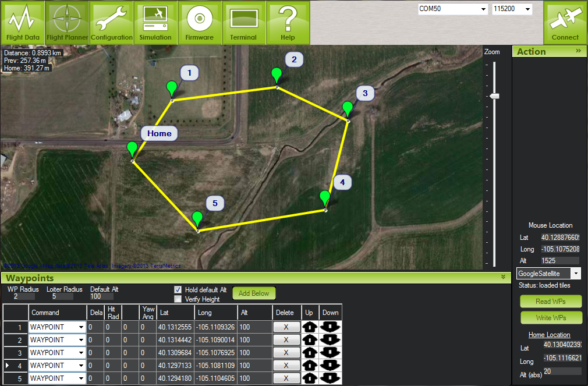This screenshot has width=588, height=386.
Task: Move waypoint 2 down in list
Action: point(330,340)
